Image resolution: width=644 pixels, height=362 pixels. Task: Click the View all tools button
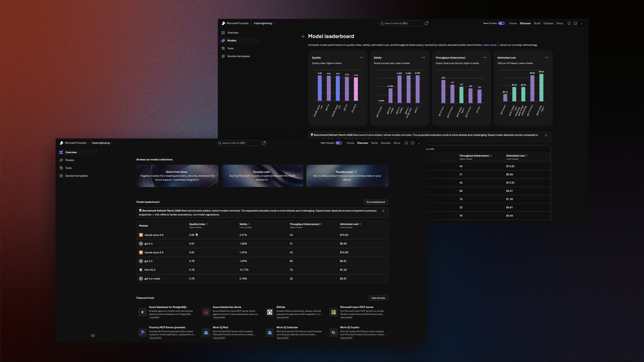378,298
